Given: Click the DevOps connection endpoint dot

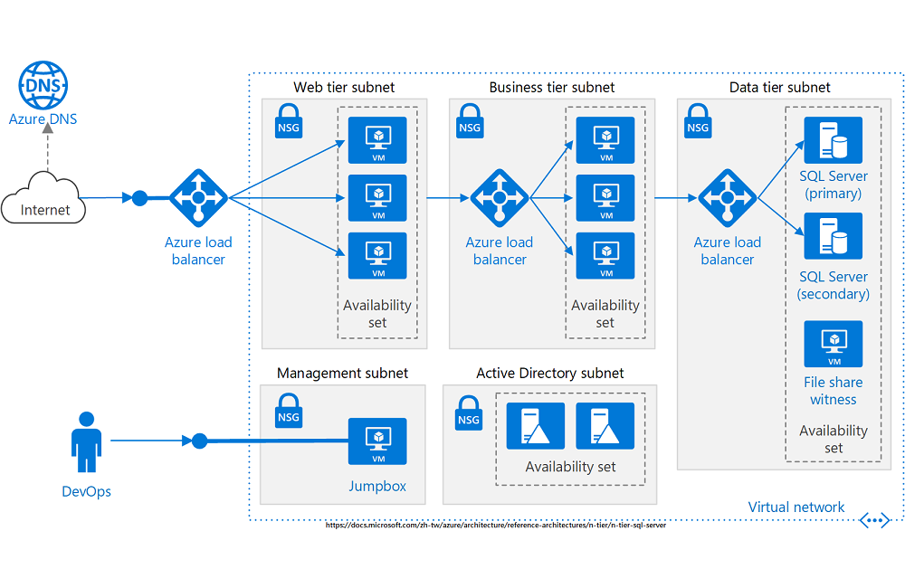Looking at the screenshot, I should [200, 441].
